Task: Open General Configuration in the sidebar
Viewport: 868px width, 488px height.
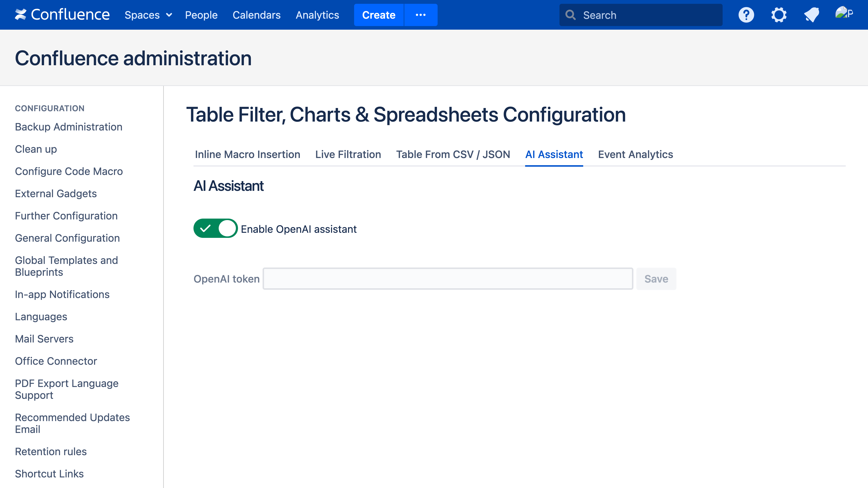Action: coord(67,238)
